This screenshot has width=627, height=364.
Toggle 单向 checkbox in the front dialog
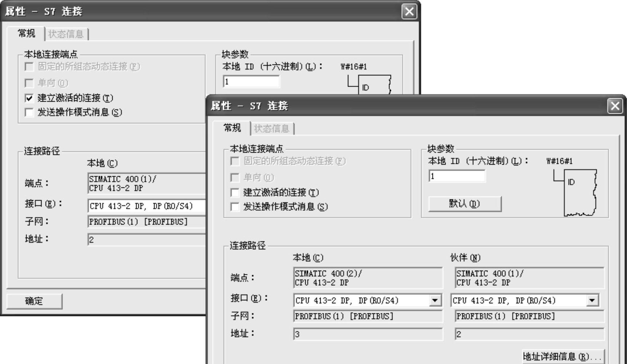click(x=235, y=178)
